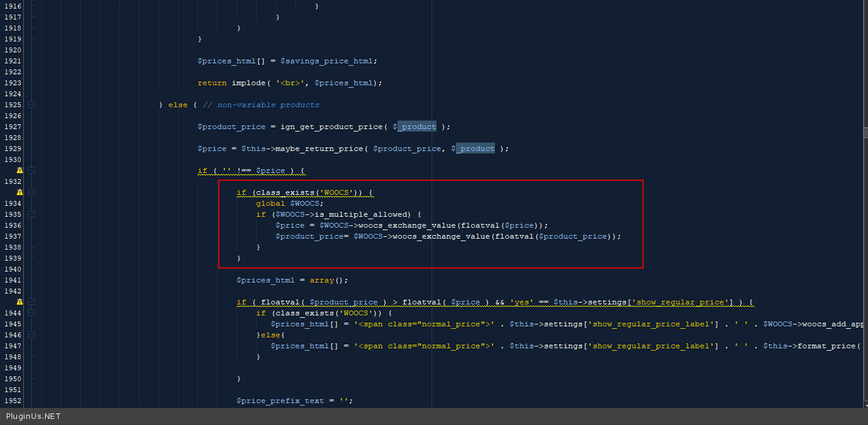Click line number 1923 in the gutter
Viewport: 868px width, 425px height.
pos(13,83)
